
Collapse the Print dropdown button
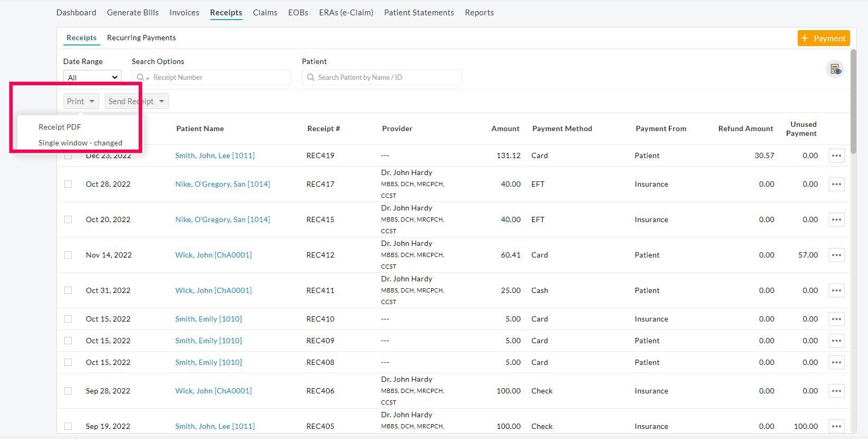(x=81, y=101)
